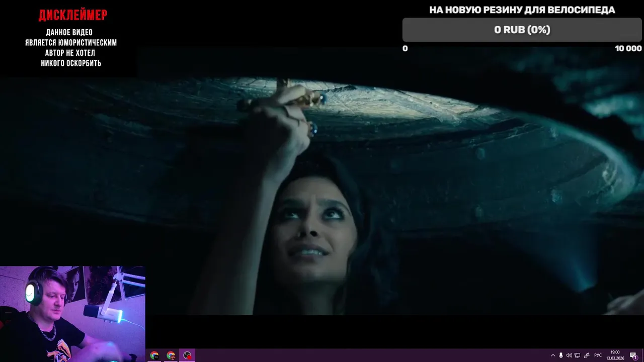
Task: Click the 10 000 goal maximum label
Action: coord(628,48)
